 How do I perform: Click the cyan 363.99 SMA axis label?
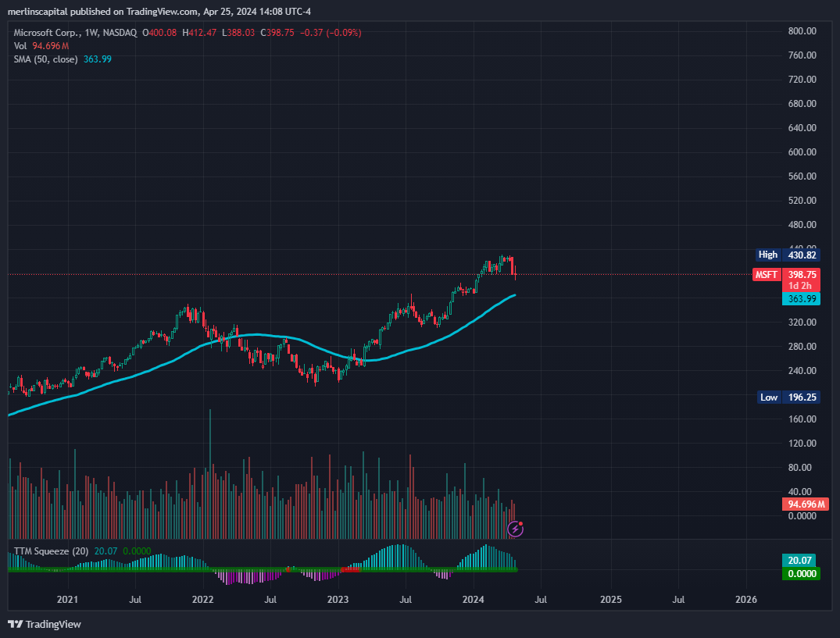tap(801, 298)
